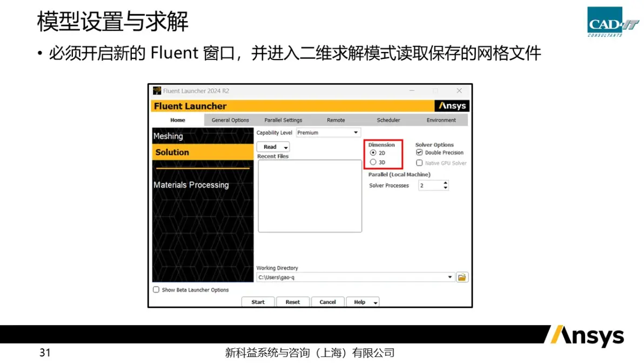This screenshot has width=644, height=363.
Task: Open the Parallel Settings tab
Action: [x=284, y=121]
